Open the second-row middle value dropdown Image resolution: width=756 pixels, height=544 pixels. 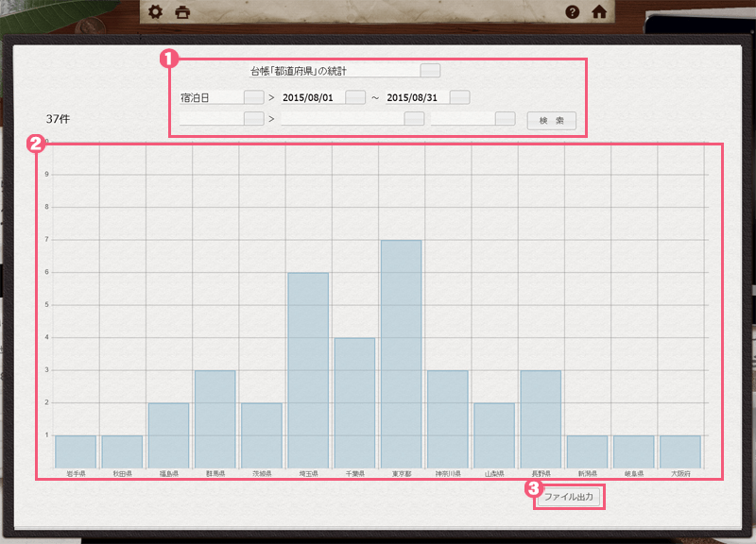coord(414,119)
